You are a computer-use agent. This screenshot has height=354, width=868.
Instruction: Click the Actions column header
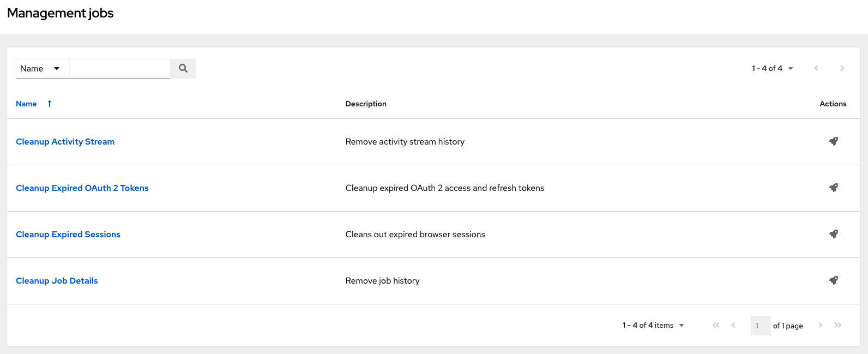[x=833, y=103]
